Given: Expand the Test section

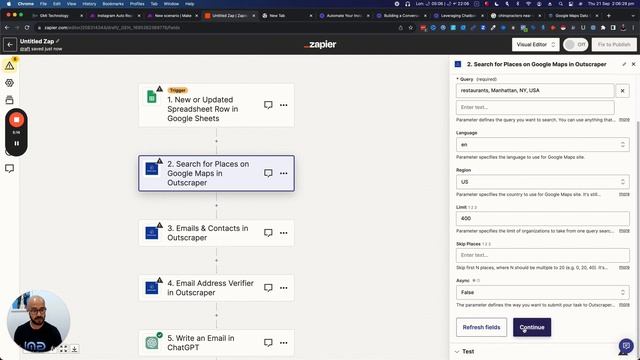Looking at the screenshot, I should [464, 351].
